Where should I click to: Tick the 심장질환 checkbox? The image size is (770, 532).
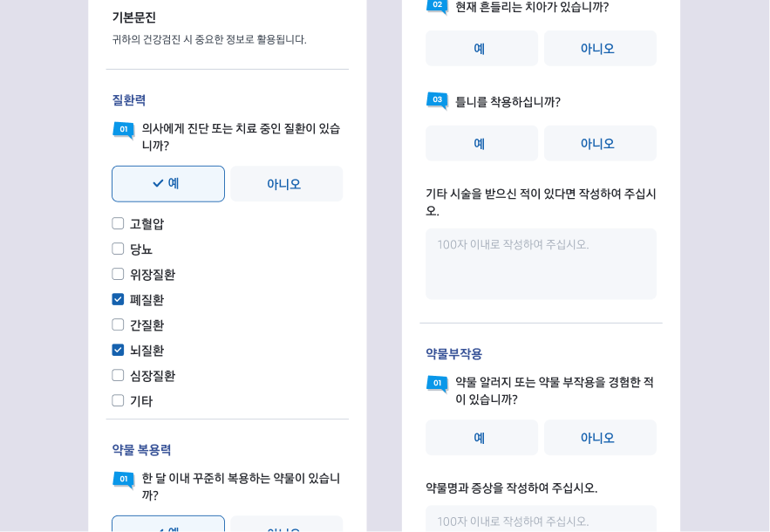pyautogui.click(x=118, y=375)
